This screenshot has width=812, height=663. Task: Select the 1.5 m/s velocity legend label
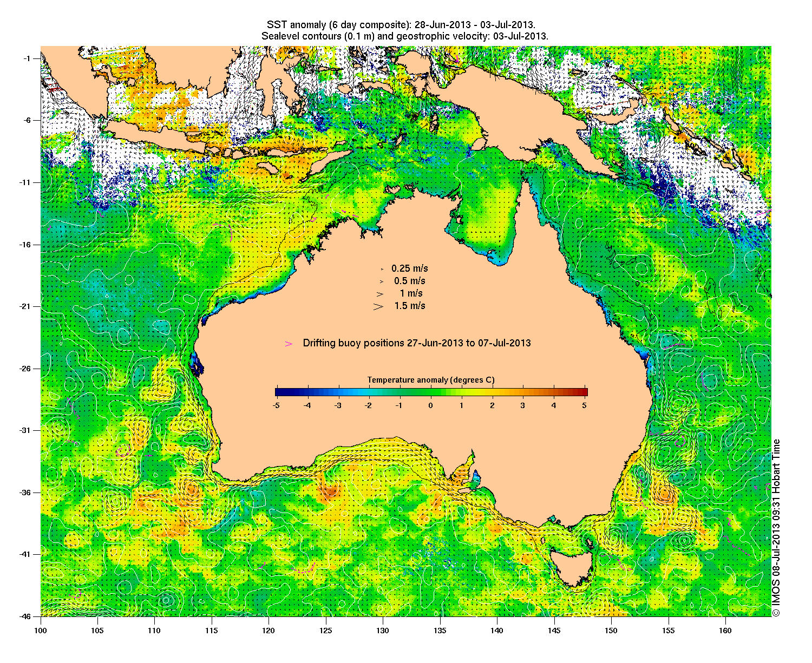410,306
